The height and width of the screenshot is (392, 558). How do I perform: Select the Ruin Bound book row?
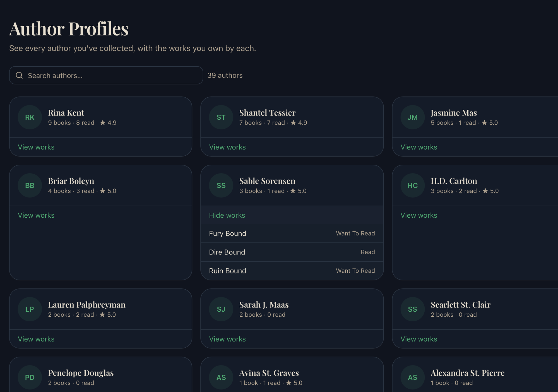pyautogui.click(x=292, y=271)
